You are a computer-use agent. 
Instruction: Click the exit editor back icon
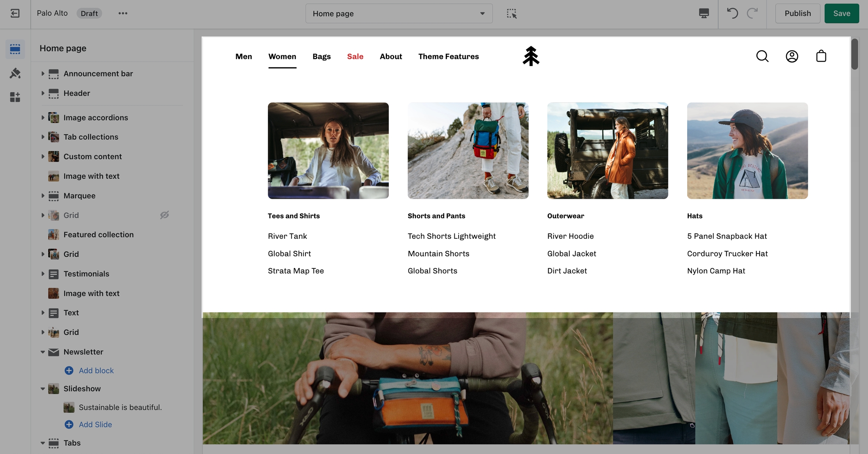15,14
